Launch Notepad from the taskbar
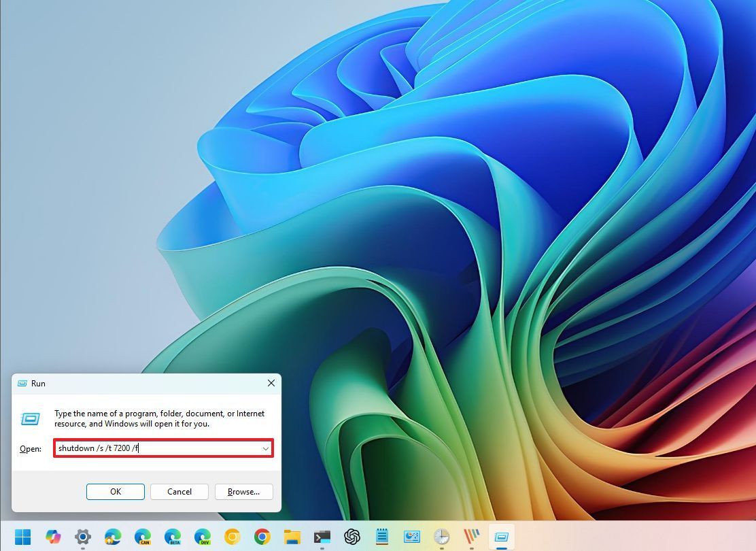756x551 pixels. pos(381,537)
